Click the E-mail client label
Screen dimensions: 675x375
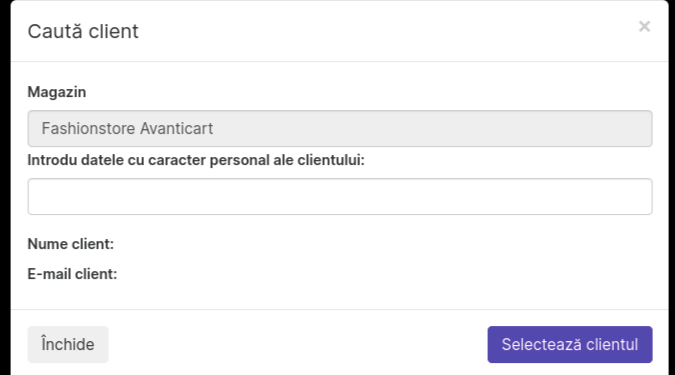72,274
